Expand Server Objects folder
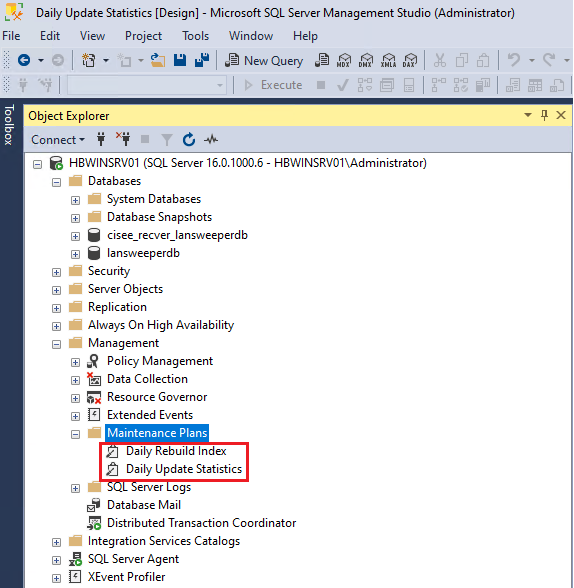This screenshot has width=574, height=588. point(57,290)
